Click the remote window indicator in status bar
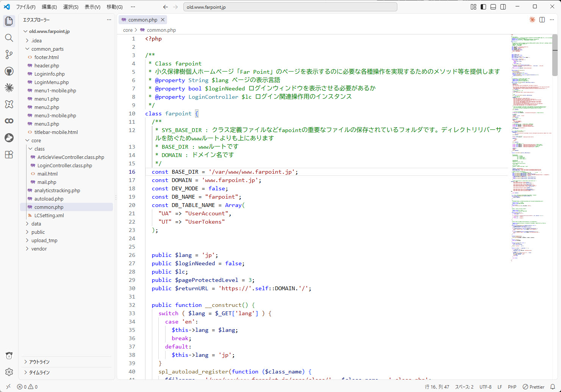The width and height of the screenshot is (561, 392). click(x=8, y=387)
